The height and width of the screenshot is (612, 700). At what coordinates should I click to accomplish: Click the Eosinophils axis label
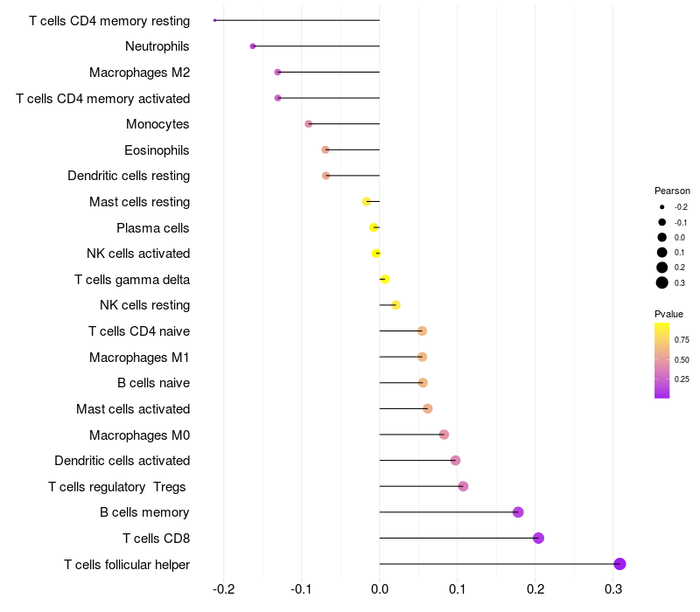(x=157, y=150)
